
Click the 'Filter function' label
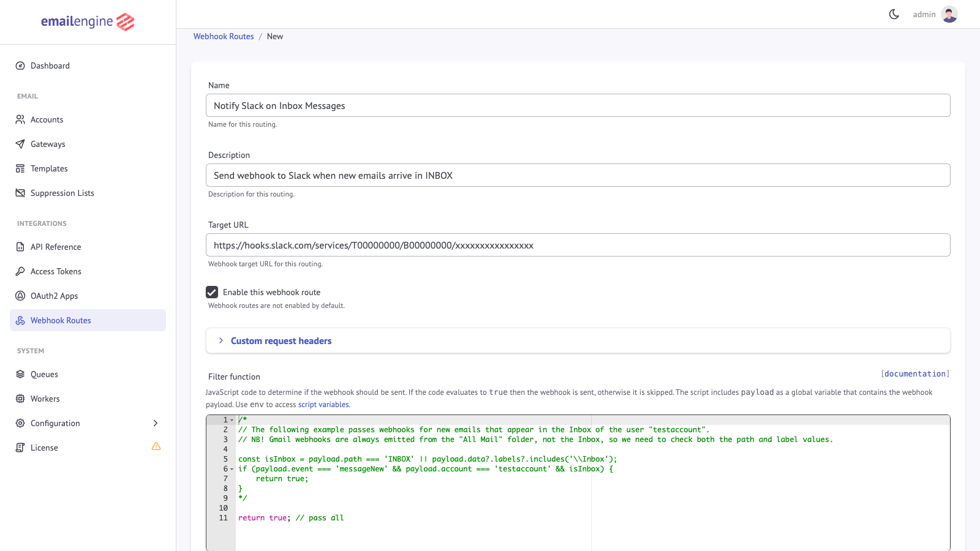pyautogui.click(x=234, y=377)
